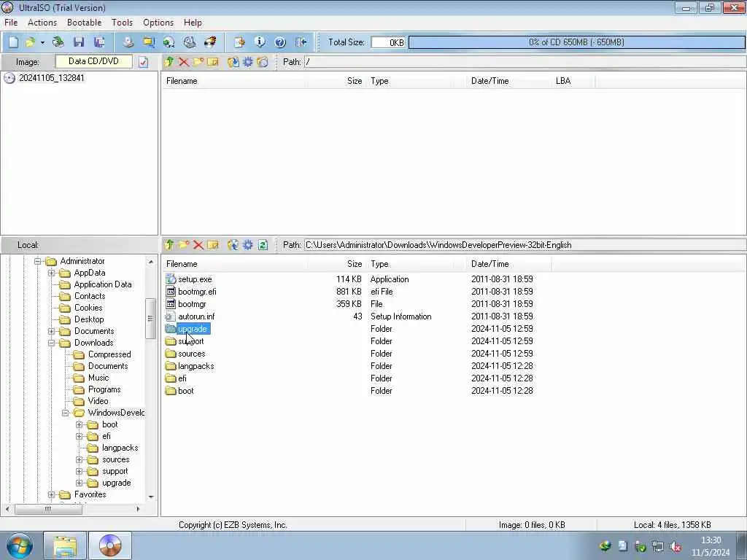Viewport: 747px width, 560px height.
Task: Click the Filename column header in Local list
Action: 236,264
